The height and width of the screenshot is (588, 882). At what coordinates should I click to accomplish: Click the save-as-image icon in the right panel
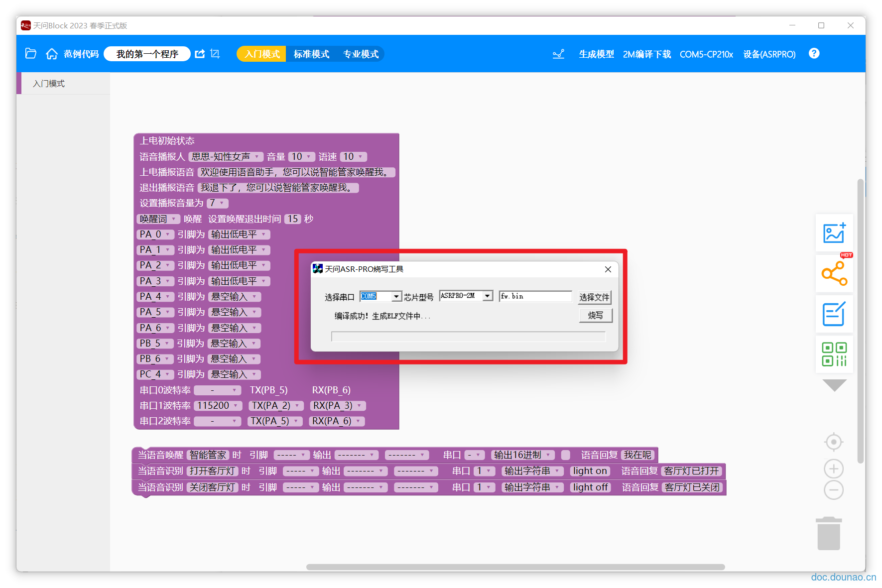coord(834,233)
